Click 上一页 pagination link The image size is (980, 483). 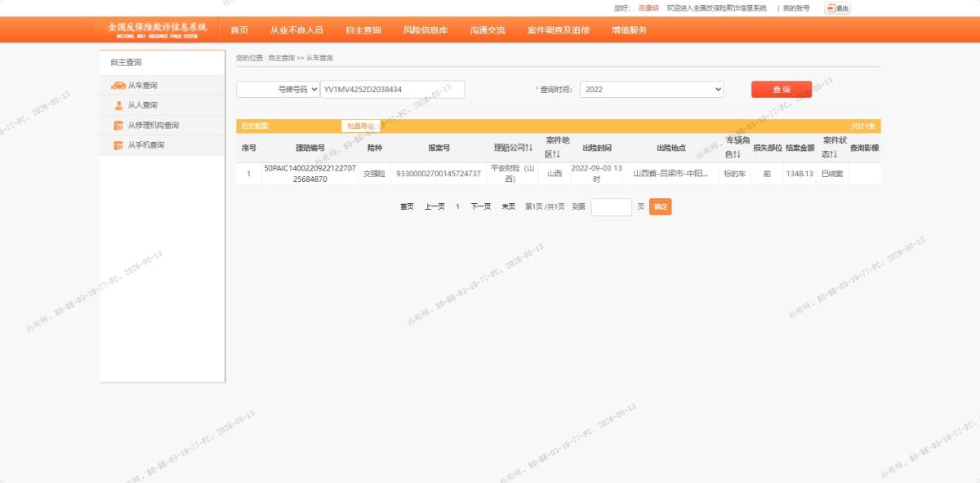pos(434,207)
